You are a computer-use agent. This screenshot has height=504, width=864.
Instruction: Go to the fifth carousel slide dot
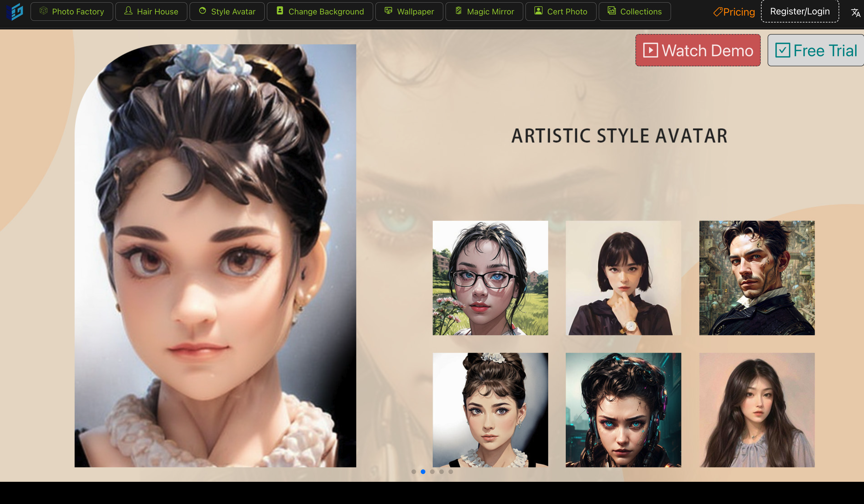[451, 472]
